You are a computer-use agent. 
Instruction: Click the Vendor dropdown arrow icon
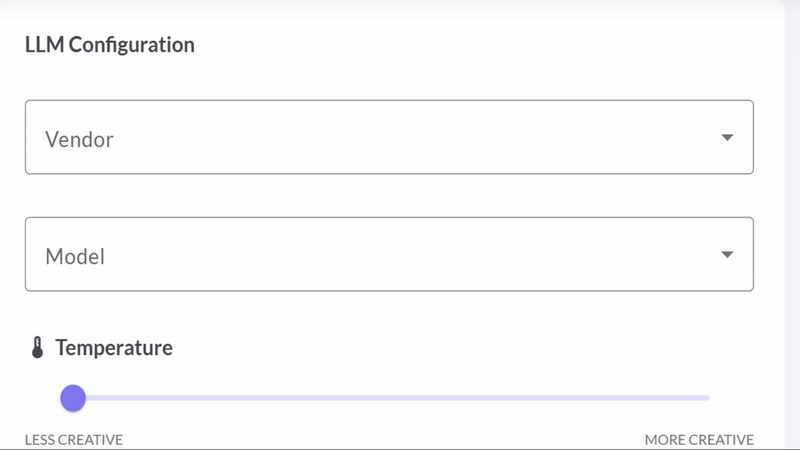[727, 137]
